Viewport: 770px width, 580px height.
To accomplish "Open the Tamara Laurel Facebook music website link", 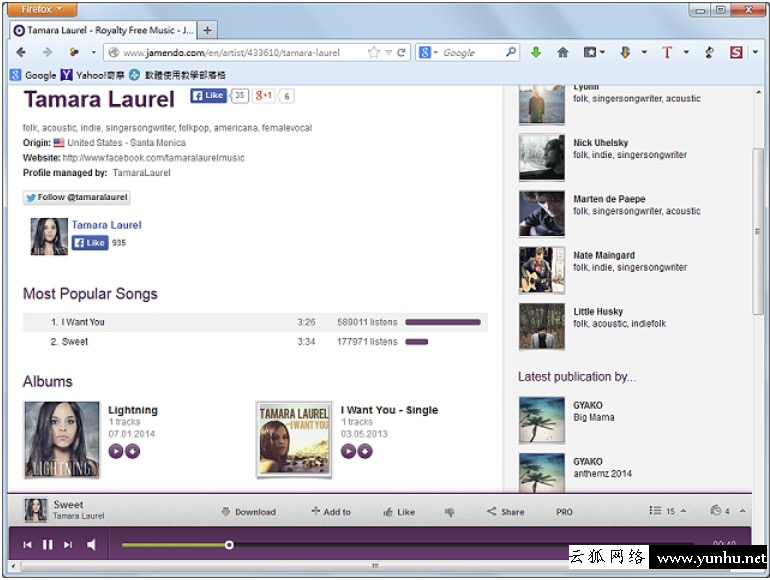I will pyautogui.click(x=154, y=158).
